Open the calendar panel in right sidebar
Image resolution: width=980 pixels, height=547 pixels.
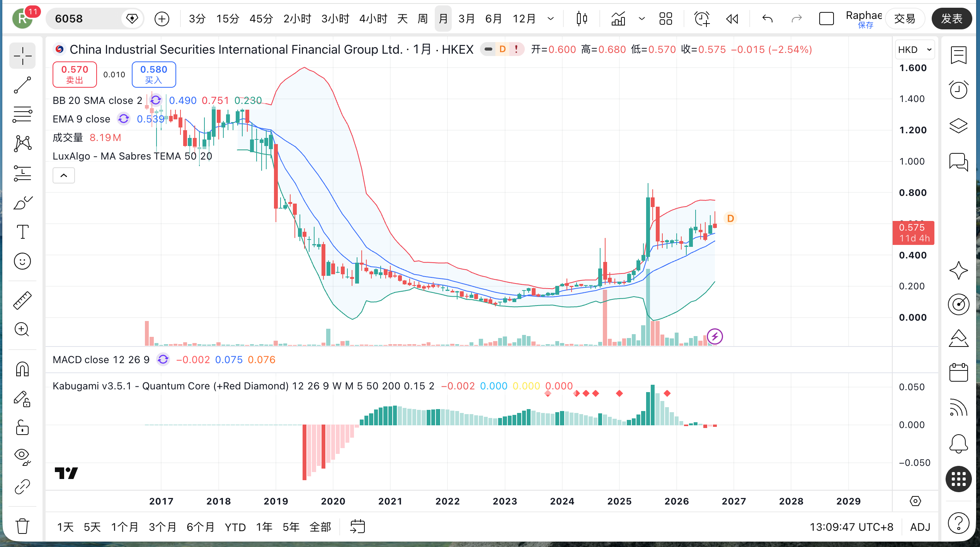[959, 372]
